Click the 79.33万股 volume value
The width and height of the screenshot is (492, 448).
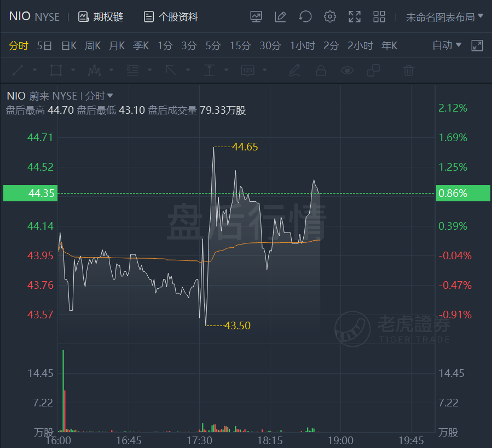click(x=222, y=110)
